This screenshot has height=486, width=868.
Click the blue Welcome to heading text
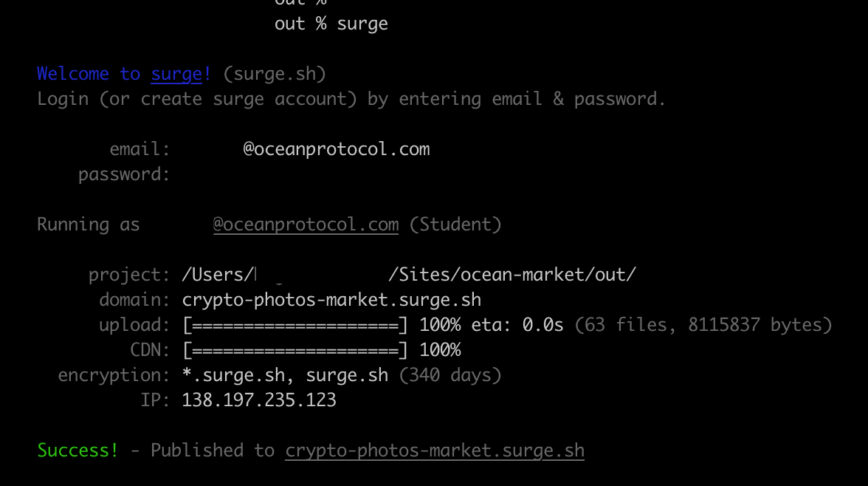tap(89, 74)
